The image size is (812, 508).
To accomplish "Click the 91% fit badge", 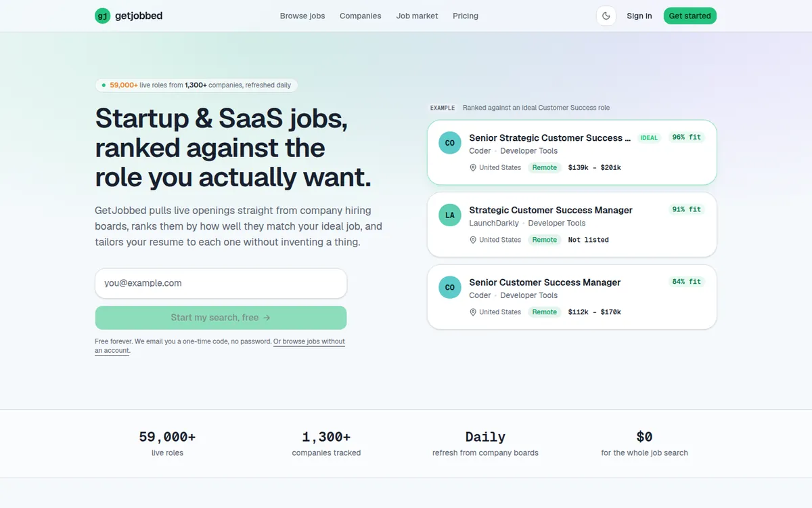I will coord(686,209).
